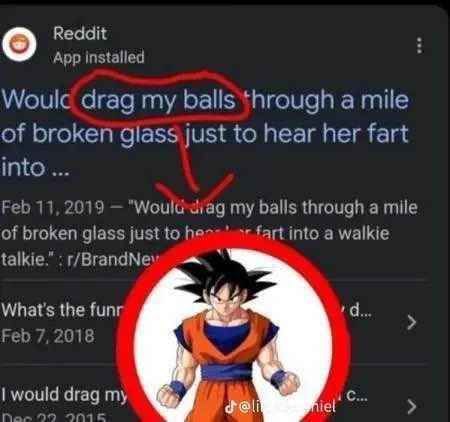Expand the "What's the funn..." result chevron
The image size is (450, 422).
[412, 322]
